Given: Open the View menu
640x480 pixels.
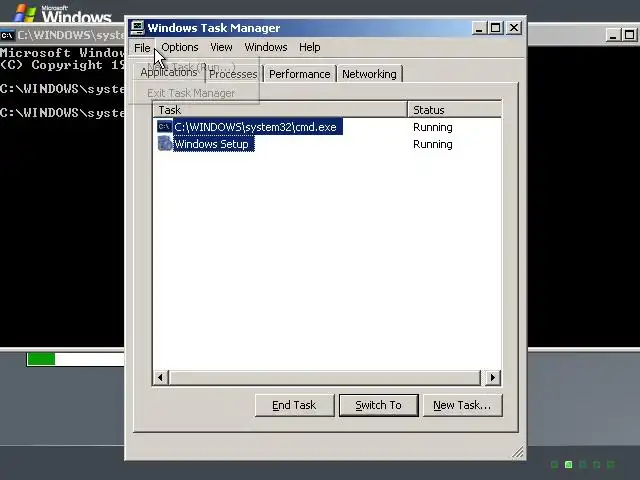Looking at the screenshot, I should pos(221,47).
